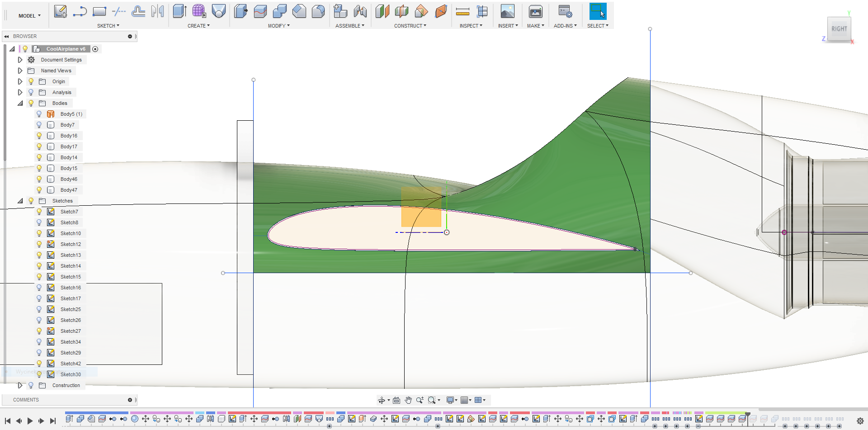Screen dimensions: 868x430
Task: Open the CREATE menu
Action: pyautogui.click(x=198, y=26)
